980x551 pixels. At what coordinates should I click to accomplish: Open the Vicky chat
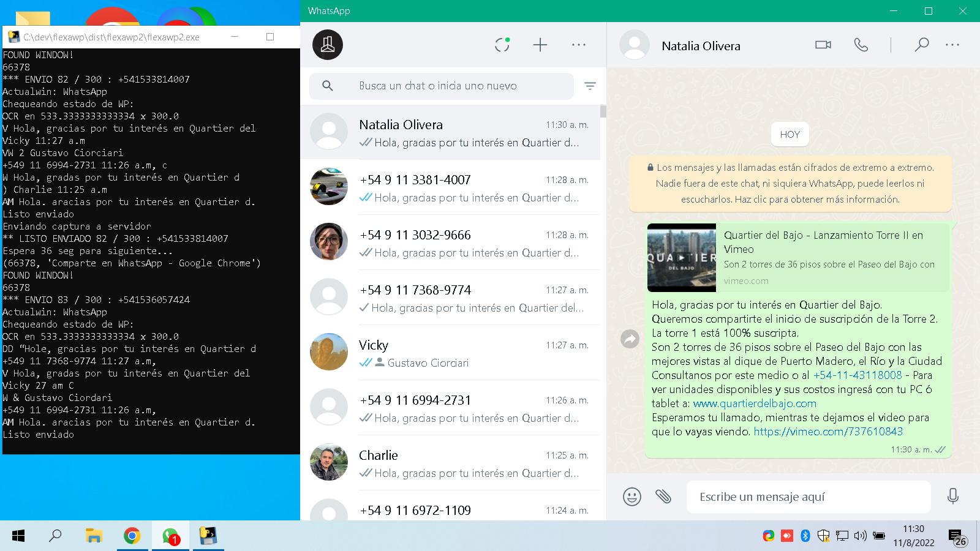pos(450,353)
